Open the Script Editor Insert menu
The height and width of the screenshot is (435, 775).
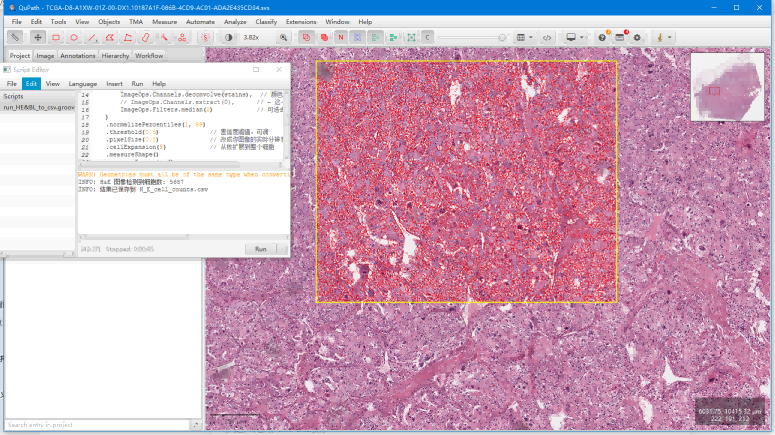[x=114, y=84]
